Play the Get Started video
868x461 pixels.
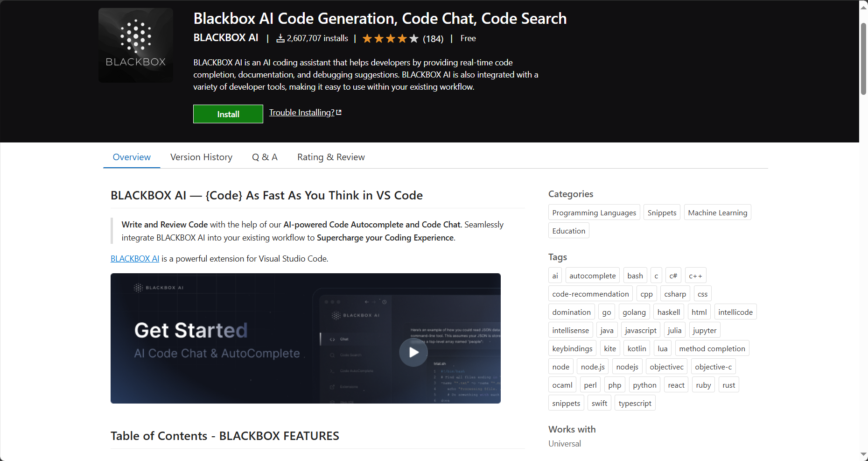[x=413, y=352]
